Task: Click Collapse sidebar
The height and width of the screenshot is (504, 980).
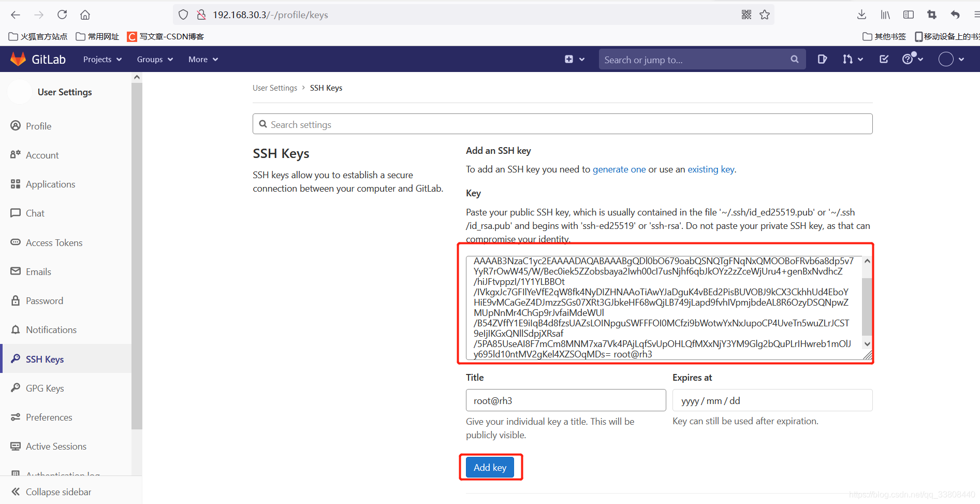Action: [x=58, y=492]
